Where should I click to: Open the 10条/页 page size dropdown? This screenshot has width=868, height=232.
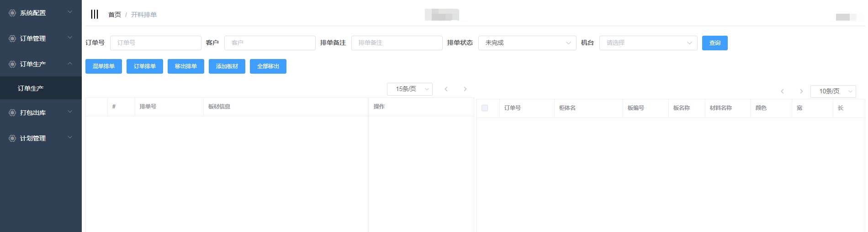pyautogui.click(x=832, y=92)
